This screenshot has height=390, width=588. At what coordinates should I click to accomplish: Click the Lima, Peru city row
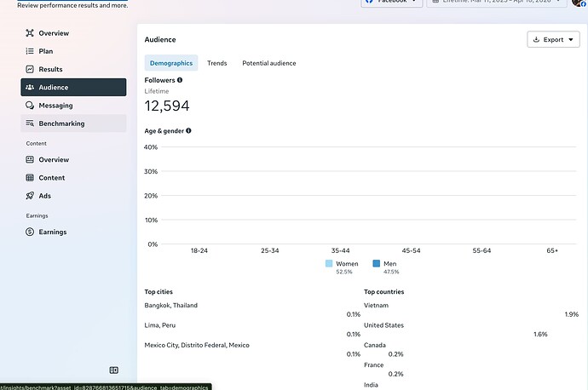coord(252,330)
